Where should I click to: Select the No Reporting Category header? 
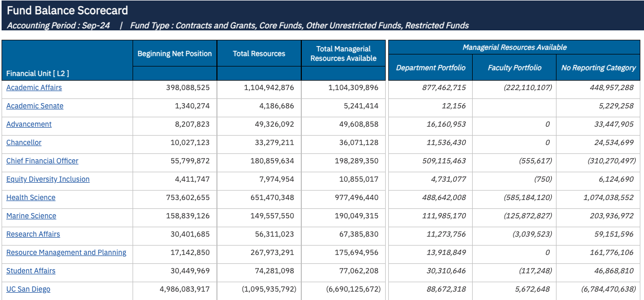tap(598, 68)
